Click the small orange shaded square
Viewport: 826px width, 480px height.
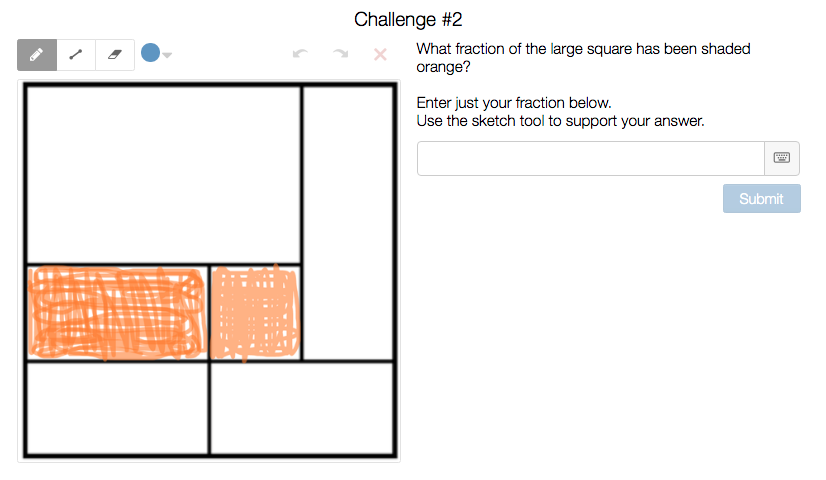click(x=255, y=313)
